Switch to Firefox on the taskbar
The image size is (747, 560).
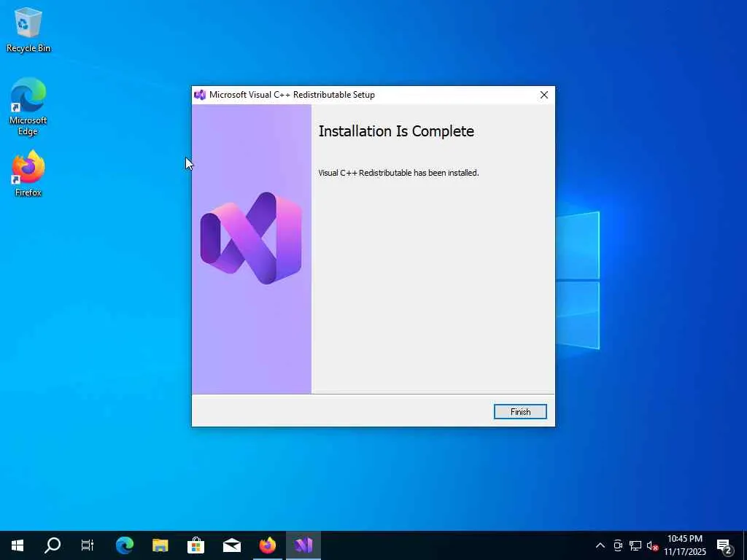tap(268, 545)
